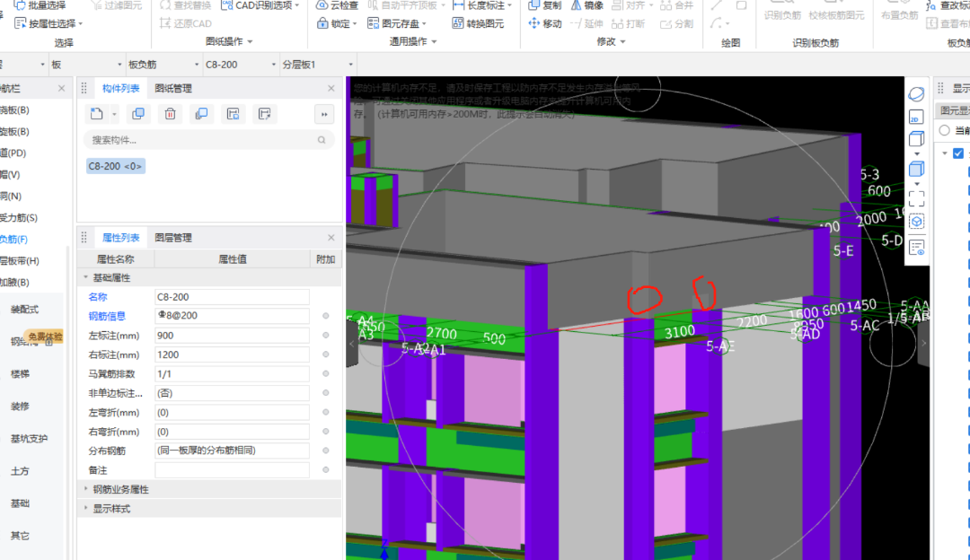Screen dimensions: 970x560
Task: Close the 属性列表 panel
Action: (331, 237)
